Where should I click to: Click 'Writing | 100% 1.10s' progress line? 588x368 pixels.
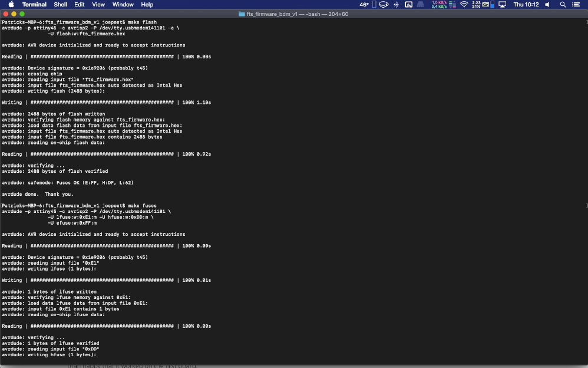106,103
